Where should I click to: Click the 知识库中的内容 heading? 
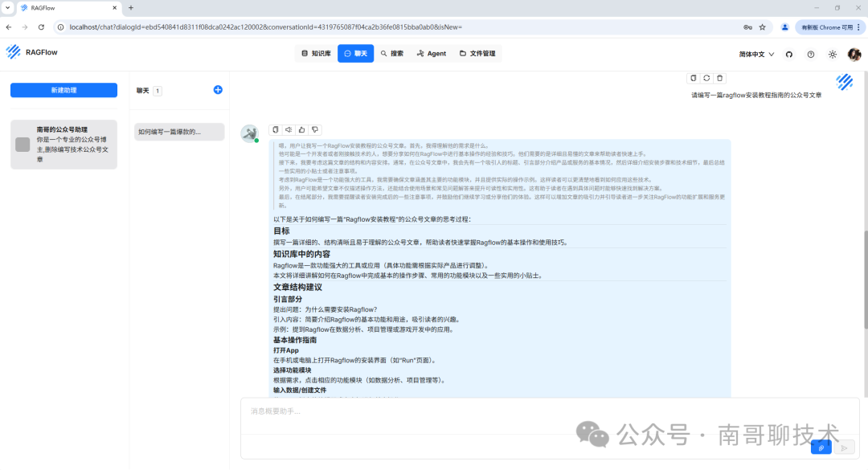301,254
